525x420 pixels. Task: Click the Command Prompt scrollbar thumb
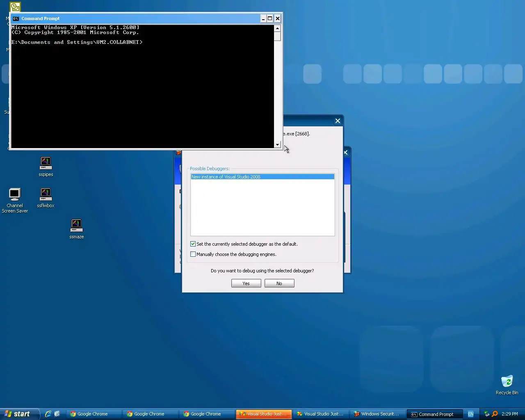pyautogui.click(x=278, y=36)
